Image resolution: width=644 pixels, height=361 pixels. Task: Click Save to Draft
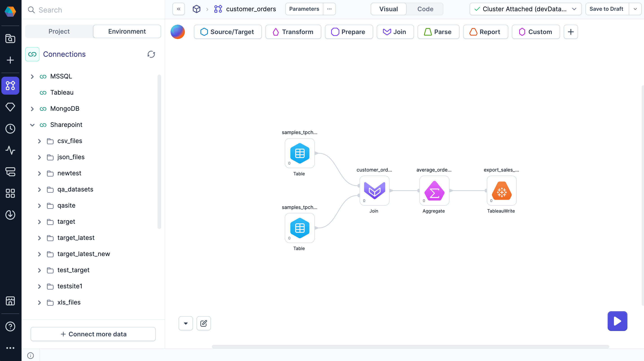(x=607, y=9)
